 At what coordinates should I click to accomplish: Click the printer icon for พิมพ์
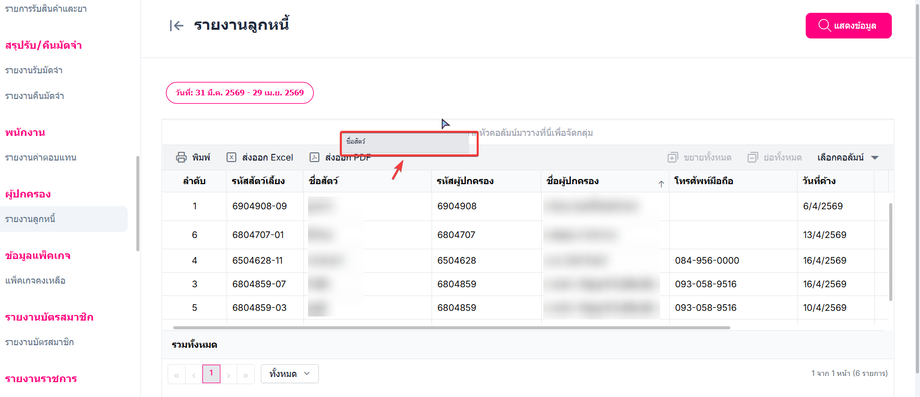181,158
